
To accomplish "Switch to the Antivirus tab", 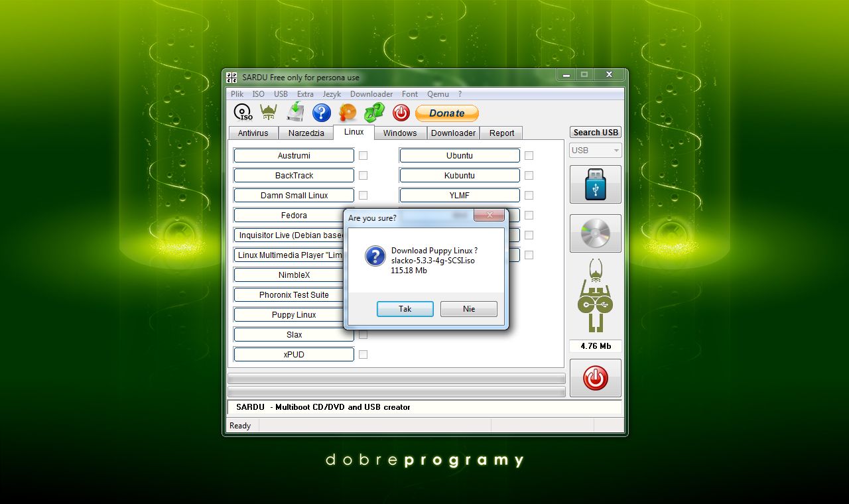I will point(253,133).
